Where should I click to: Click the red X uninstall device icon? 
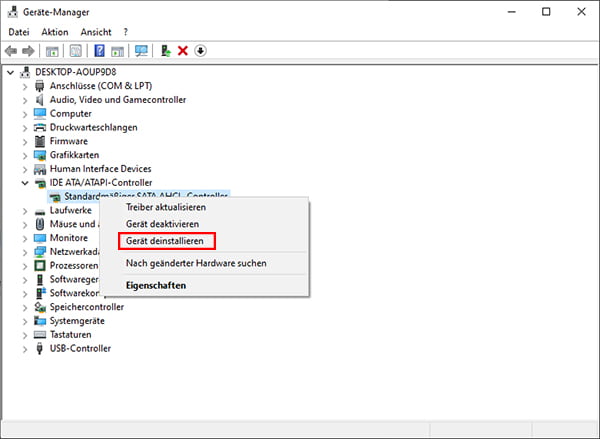coord(183,51)
